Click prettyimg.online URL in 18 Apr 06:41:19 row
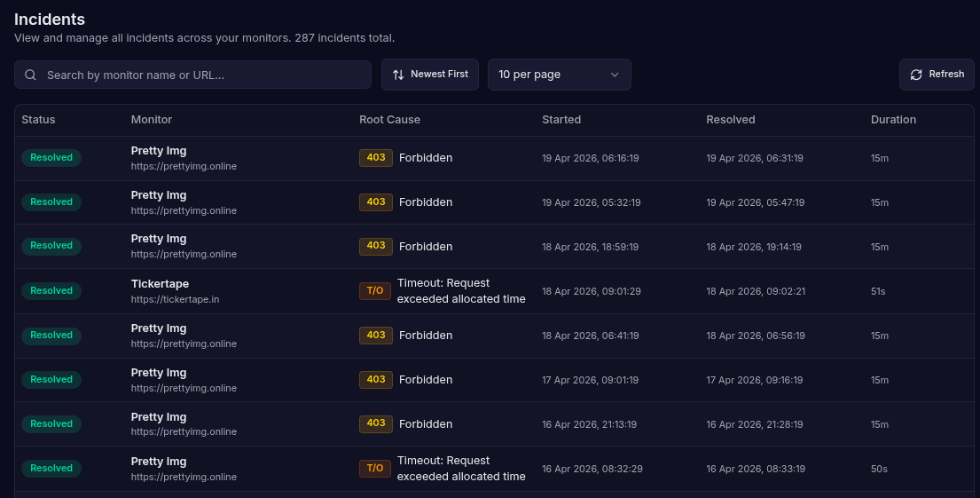Viewport: 980px width, 498px height. [x=184, y=344]
